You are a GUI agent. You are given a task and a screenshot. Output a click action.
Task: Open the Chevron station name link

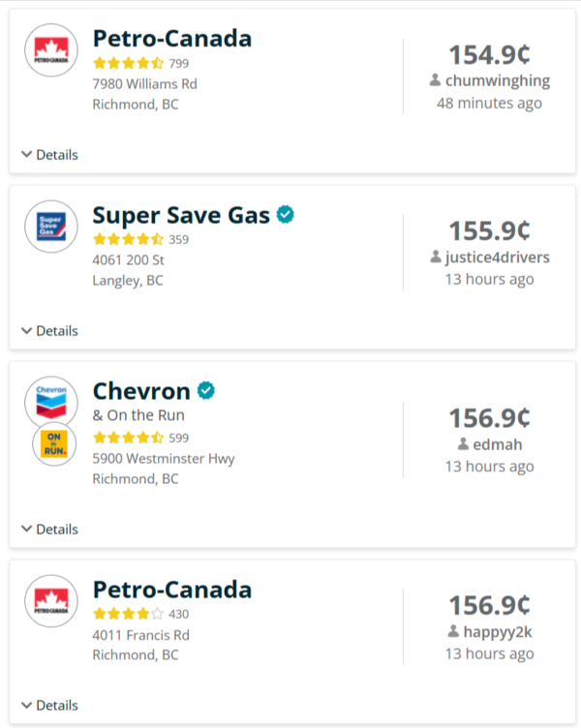point(141,391)
